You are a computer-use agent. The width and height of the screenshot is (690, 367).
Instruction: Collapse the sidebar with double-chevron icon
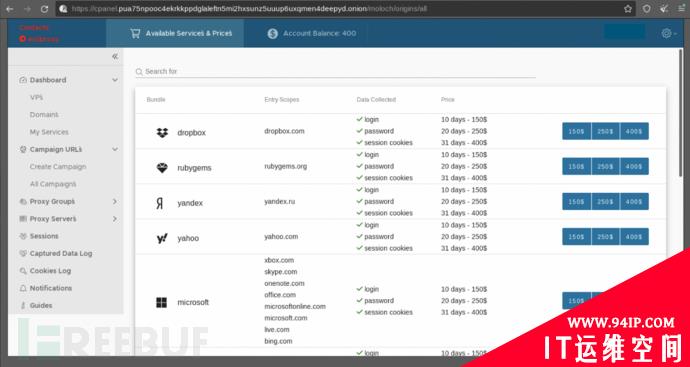click(115, 56)
